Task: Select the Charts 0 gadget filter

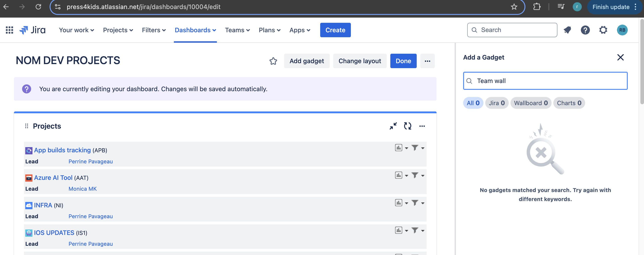Action: 569,103
